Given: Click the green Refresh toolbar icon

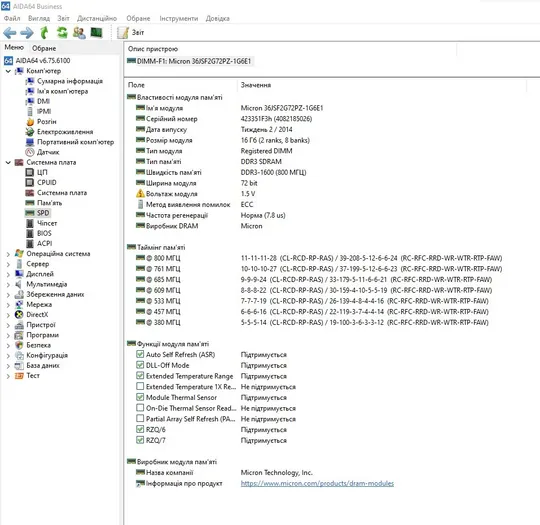Looking at the screenshot, I should [62, 32].
